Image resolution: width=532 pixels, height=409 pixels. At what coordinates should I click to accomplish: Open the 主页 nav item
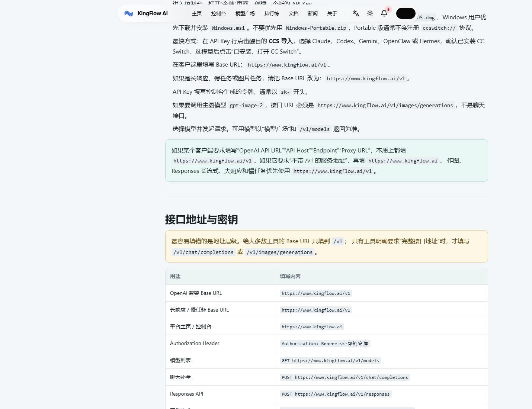coord(197,13)
